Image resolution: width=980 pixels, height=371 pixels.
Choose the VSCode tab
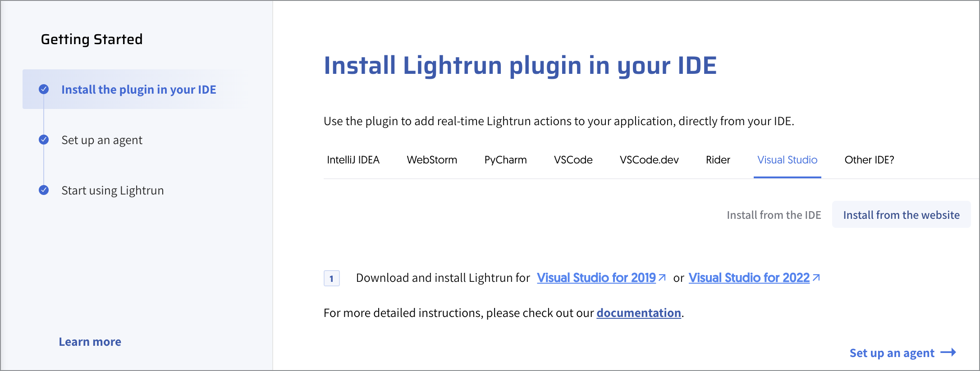coord(573,160)
